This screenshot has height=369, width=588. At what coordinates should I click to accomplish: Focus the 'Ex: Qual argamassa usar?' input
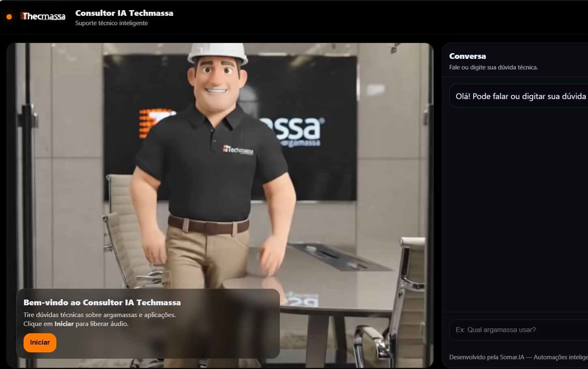click(519, 330)
